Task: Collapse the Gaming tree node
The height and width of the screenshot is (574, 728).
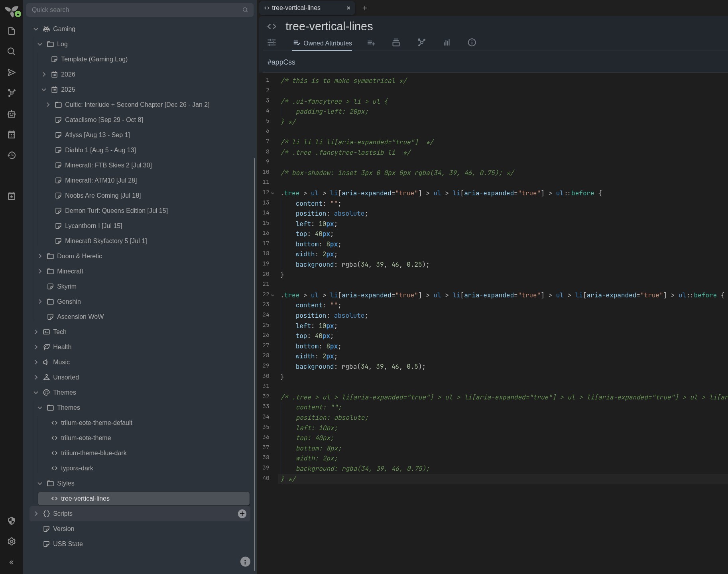Action: click(x=36, y=29)
